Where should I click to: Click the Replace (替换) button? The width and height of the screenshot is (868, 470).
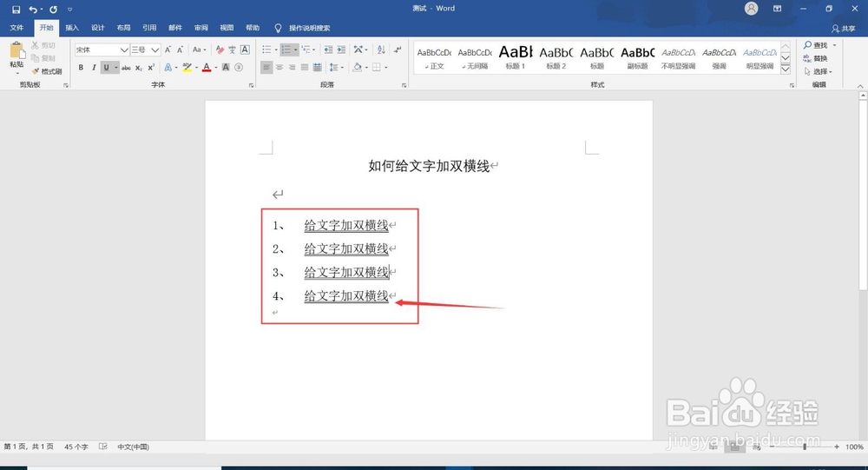coord(816,58)
